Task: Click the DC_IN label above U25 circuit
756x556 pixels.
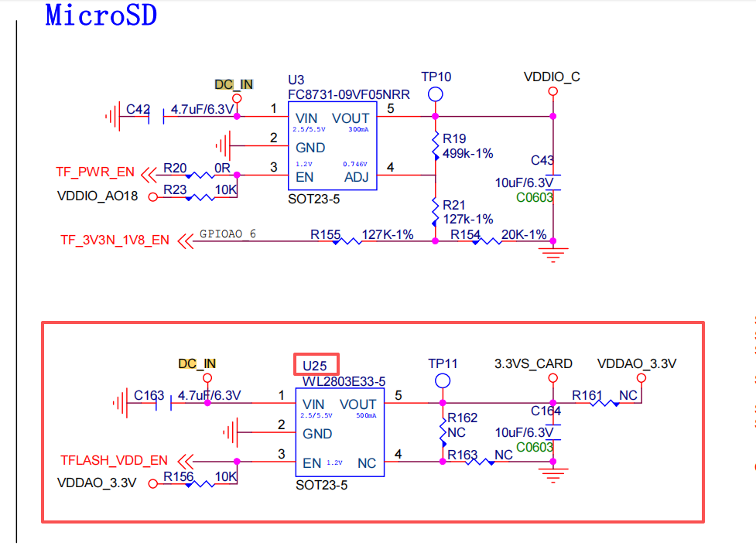Action: click(x=197, y=363)
